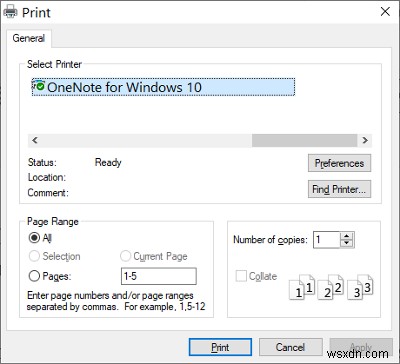The image size is (400, 364).
Task: Click the printer list right scroll arrow
Action: click(x=365, y=140)
